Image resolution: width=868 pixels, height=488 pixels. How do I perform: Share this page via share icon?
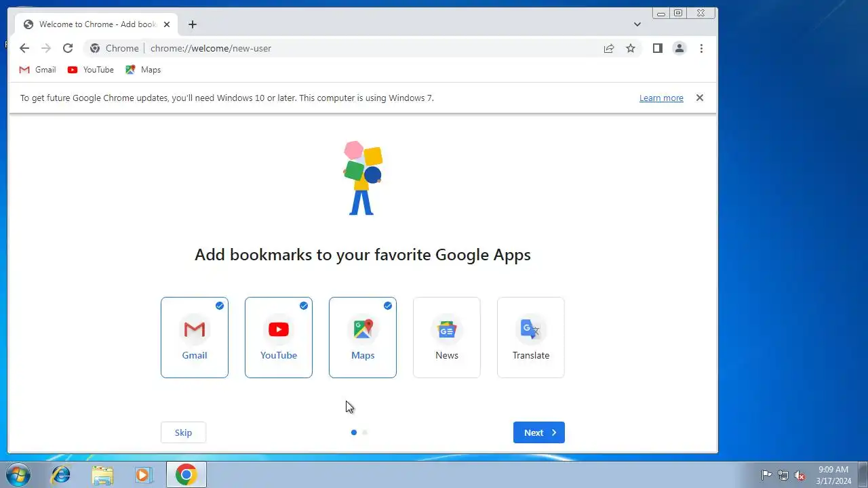[609, 48]
